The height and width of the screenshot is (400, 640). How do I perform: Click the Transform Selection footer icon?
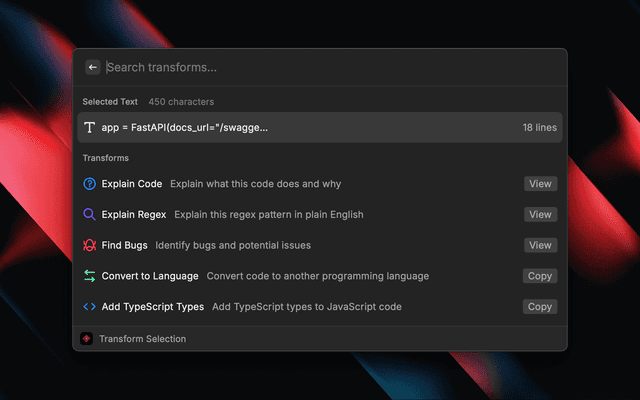87,339
